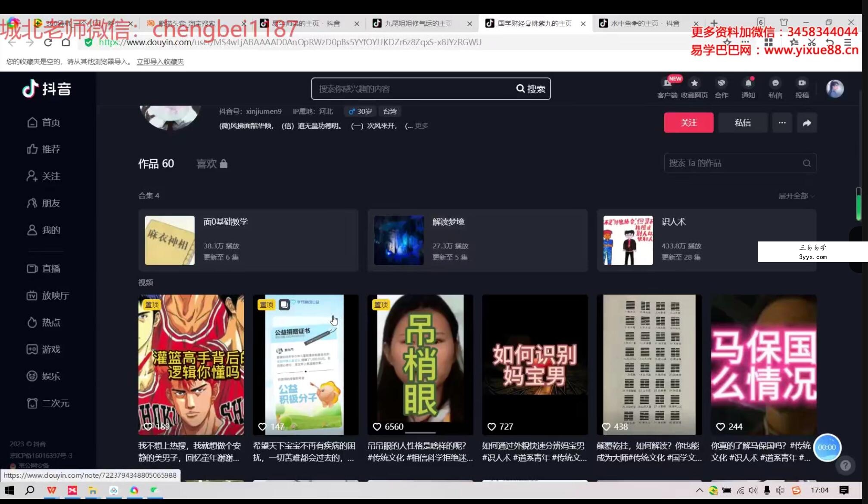Image resolution: width=868 pixels, height=504 pixels.
Task: Expand the bio with 更多
Action: (421, 126)
